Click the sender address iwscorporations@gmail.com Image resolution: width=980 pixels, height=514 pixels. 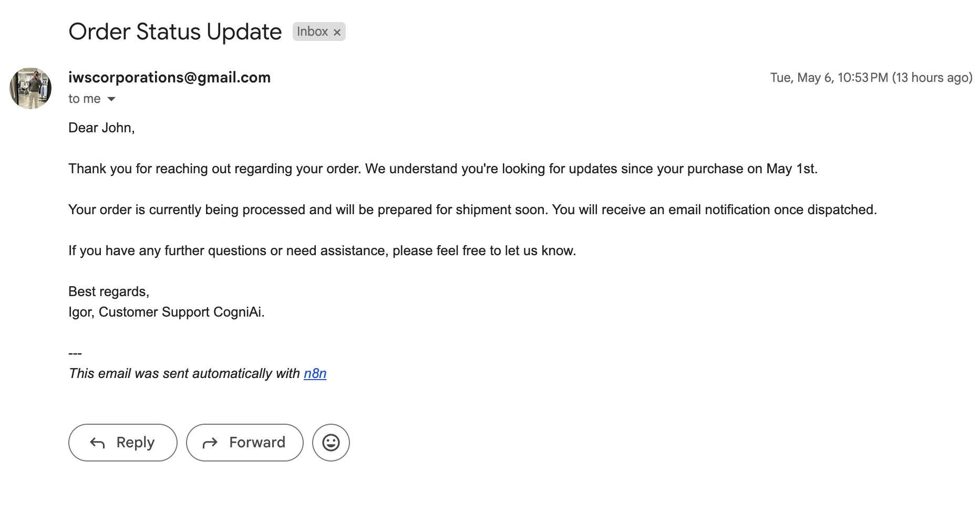(169, 78)
